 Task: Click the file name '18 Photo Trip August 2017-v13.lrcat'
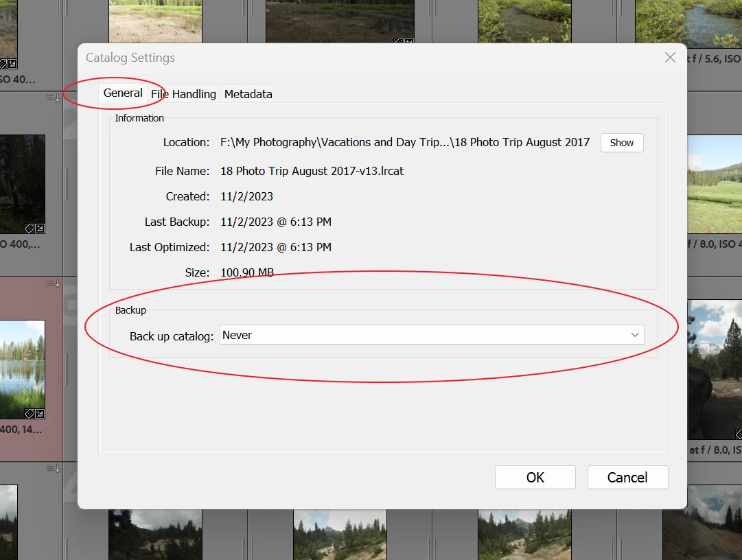[312, 171]
